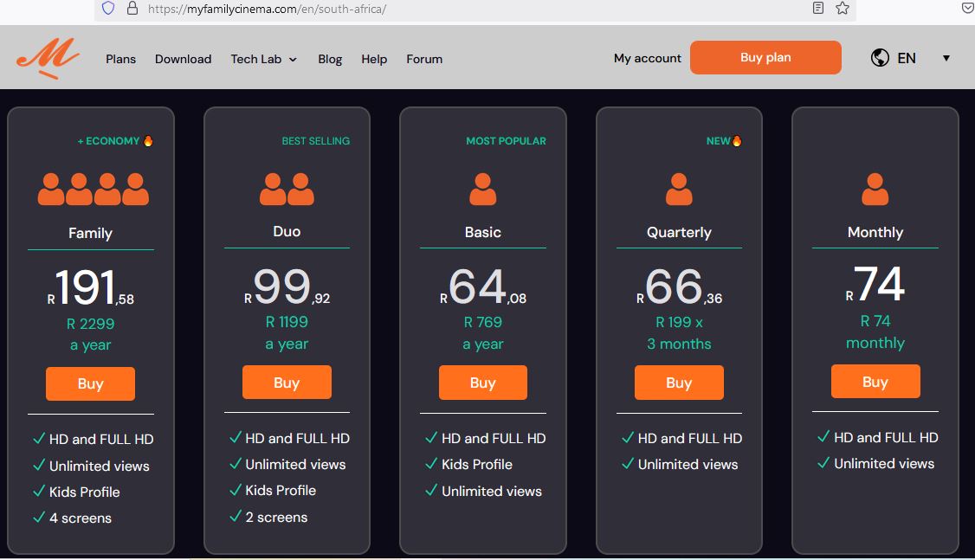Open the EN language dropdown arrow
This screenshot has width=975, height=560.
(946, 58)
